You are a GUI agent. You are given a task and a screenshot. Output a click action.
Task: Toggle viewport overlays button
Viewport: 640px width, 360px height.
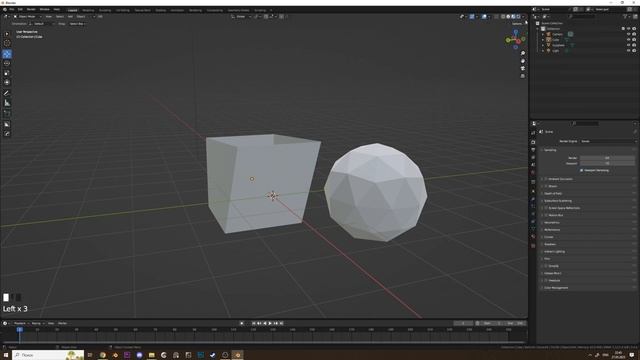[484, 17]
